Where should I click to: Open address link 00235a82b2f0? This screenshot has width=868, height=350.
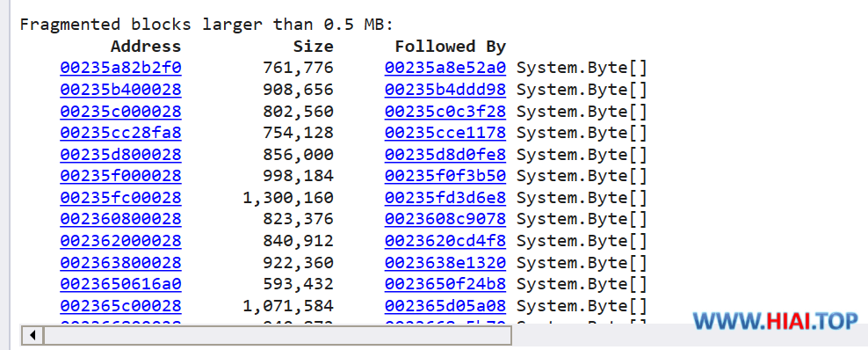pos(120,68)
